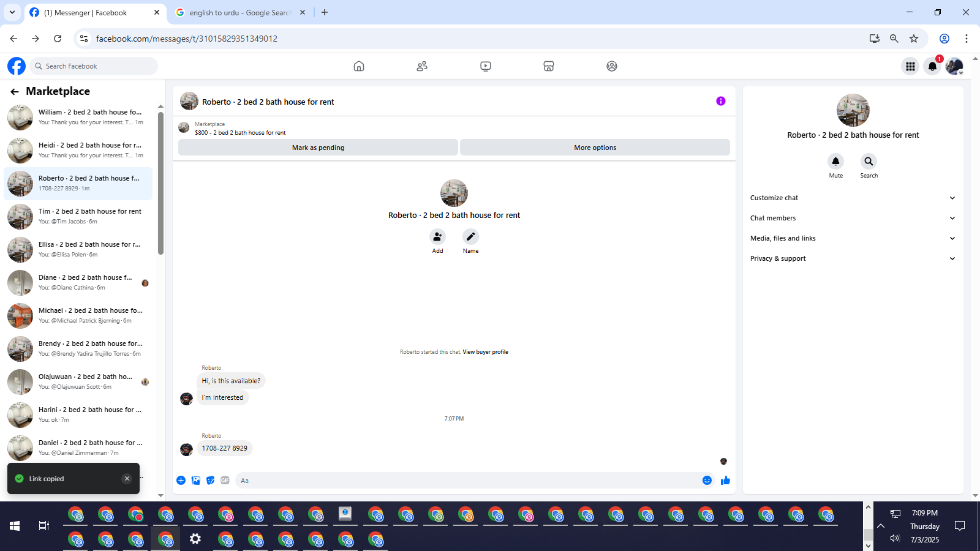
Task: Open browser zoom magnifier icon
Action: pos(894,39)
